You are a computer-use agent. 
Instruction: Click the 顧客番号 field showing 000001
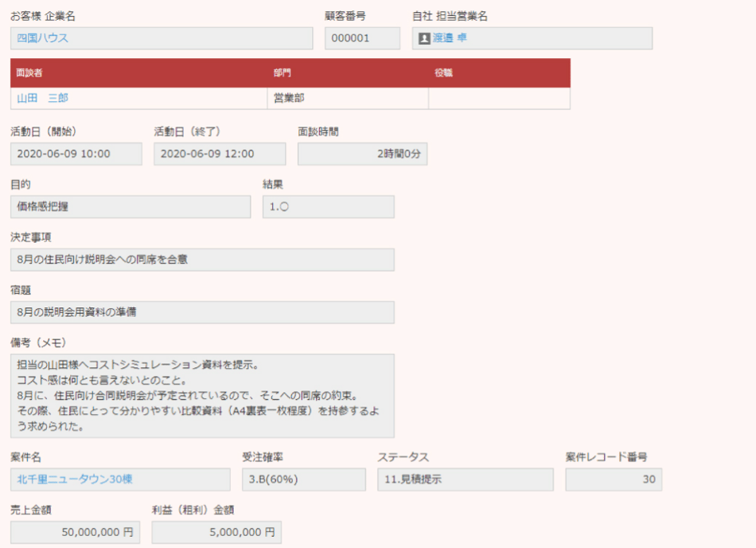362,38
